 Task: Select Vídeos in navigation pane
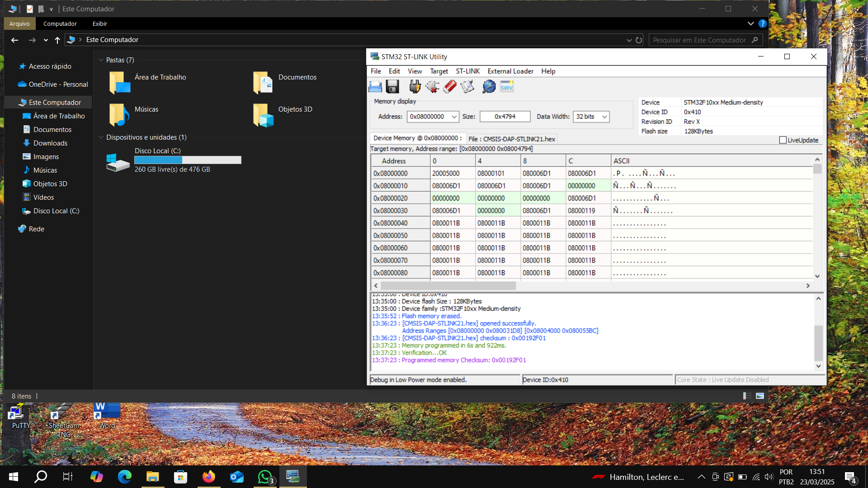tap(43, 197)
